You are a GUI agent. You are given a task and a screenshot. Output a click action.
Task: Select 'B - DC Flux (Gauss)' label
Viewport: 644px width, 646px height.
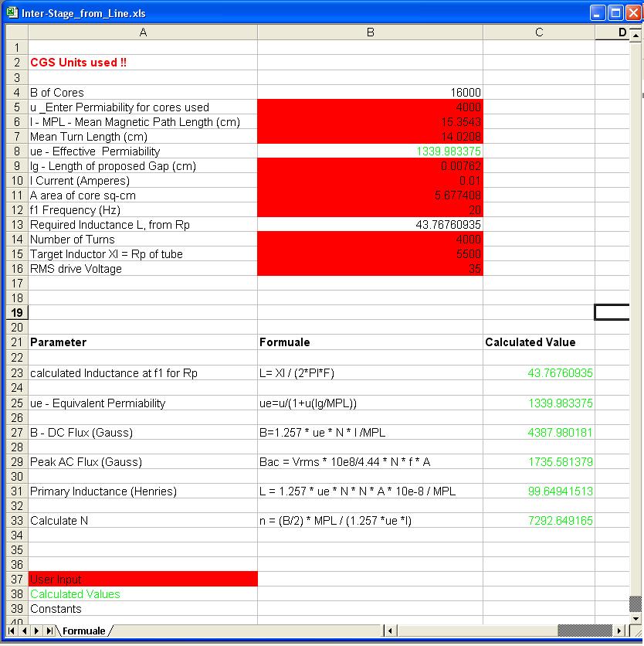pyautogui.click(x=143, y=432)
